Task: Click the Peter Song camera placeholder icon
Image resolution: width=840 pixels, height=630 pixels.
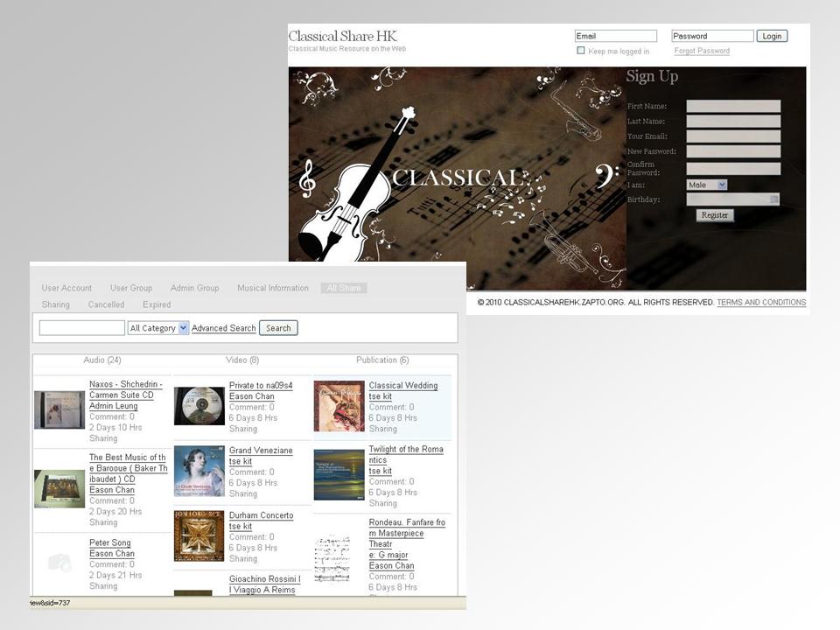Action: click(59, 563)
